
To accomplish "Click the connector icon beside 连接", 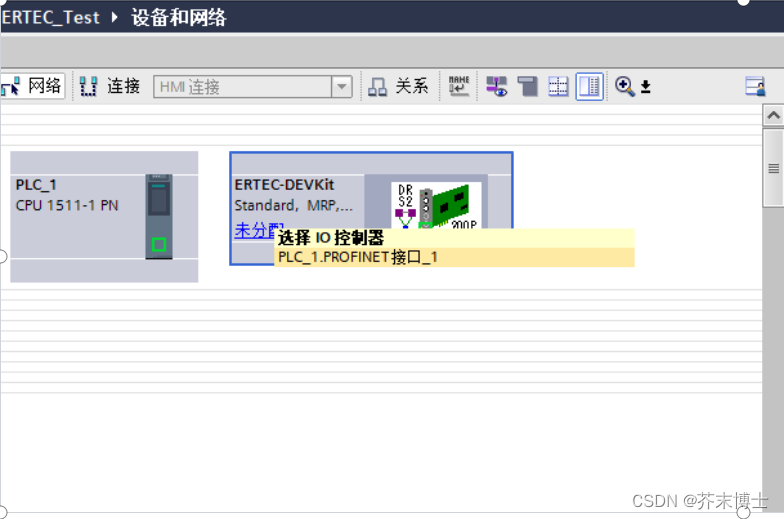I will tap(88, 86).
